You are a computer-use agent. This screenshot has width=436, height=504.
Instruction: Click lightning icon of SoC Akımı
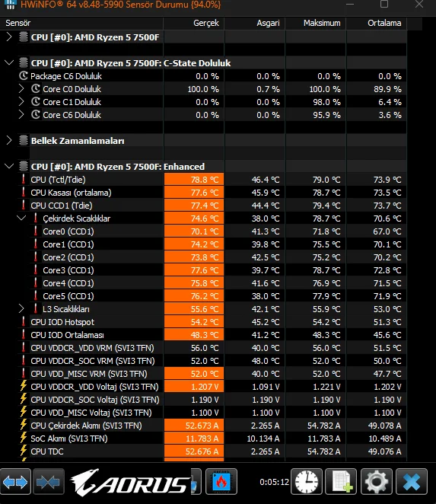[24, 438]
